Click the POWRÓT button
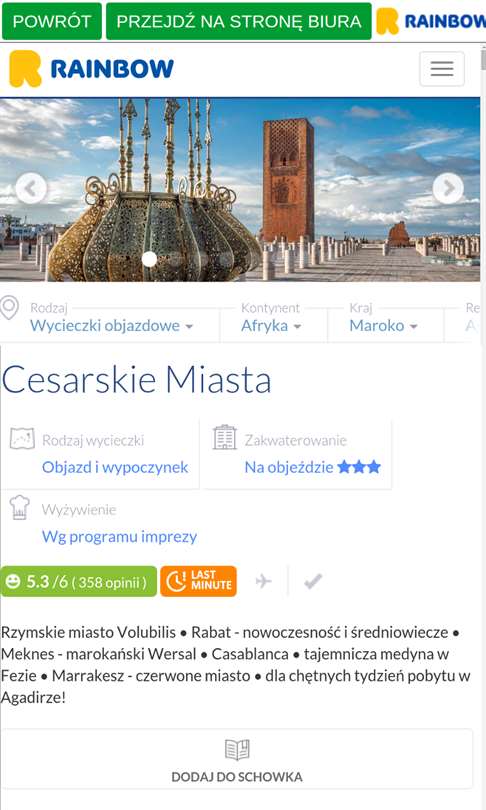 (52, 21)
